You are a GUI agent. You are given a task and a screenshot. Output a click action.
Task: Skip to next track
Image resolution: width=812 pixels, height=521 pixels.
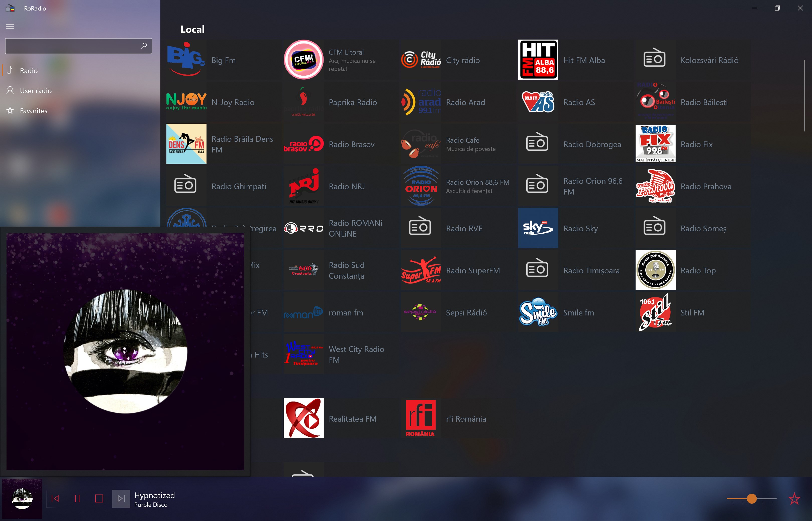tap(121, 498)
